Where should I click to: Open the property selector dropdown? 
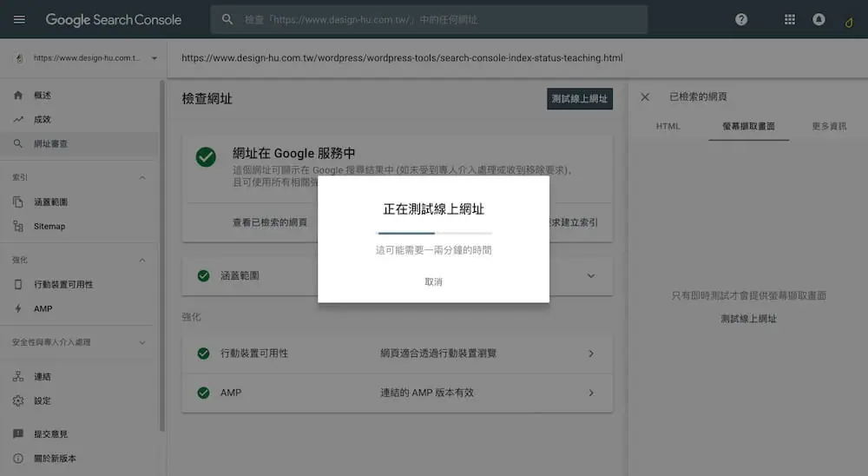pos(154,58)
